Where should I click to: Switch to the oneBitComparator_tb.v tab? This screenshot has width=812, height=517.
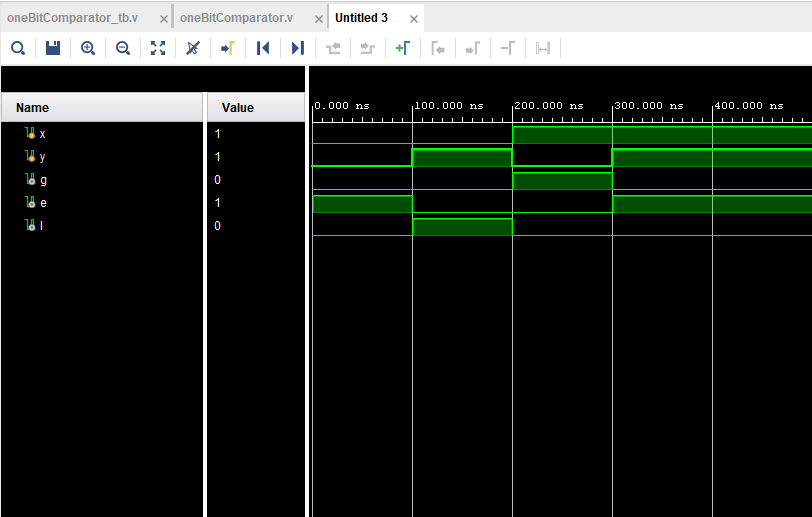pyautogui.click(x=73, y=18)
